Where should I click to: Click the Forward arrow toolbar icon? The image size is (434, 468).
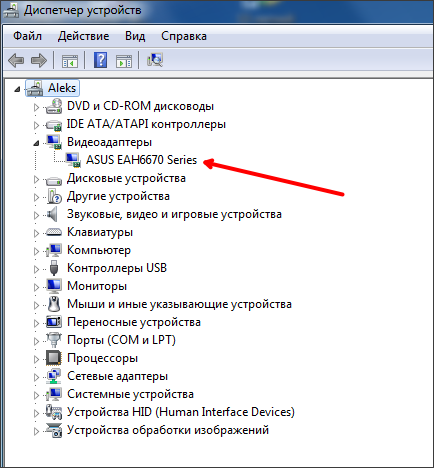point(39,61)
